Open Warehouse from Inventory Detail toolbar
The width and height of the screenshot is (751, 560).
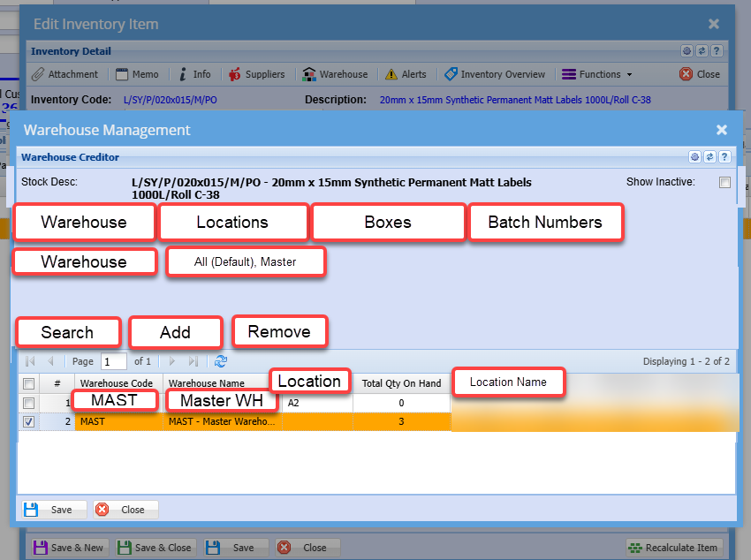click(x=336, y=74)
